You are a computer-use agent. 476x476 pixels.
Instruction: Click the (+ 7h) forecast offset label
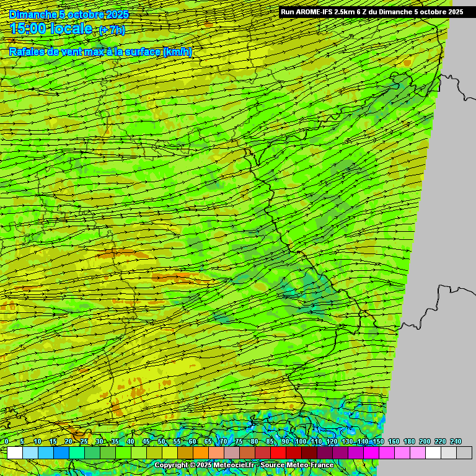pyautogui.click(x=112, y=30)
